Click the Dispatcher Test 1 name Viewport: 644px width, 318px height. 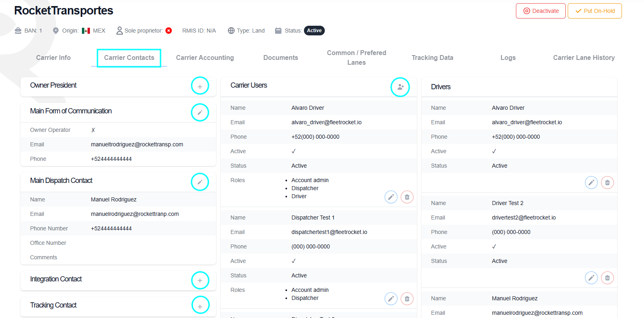[313, 217]
